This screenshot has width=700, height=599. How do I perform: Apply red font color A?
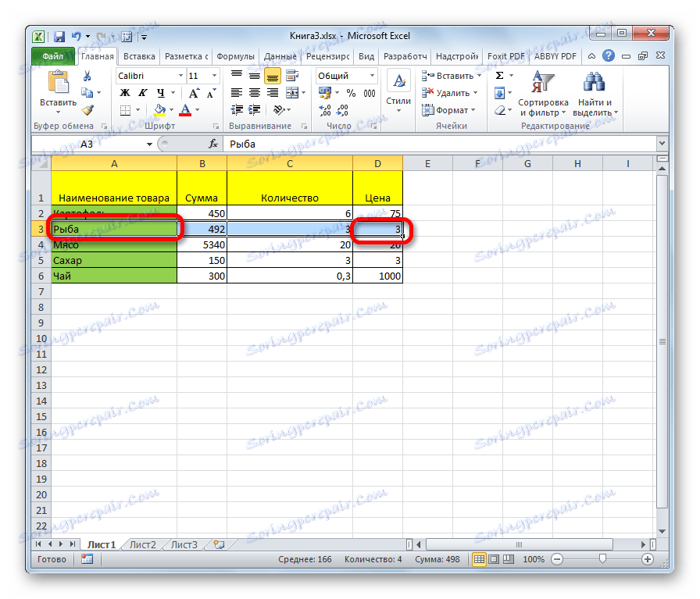coord(185,110)
